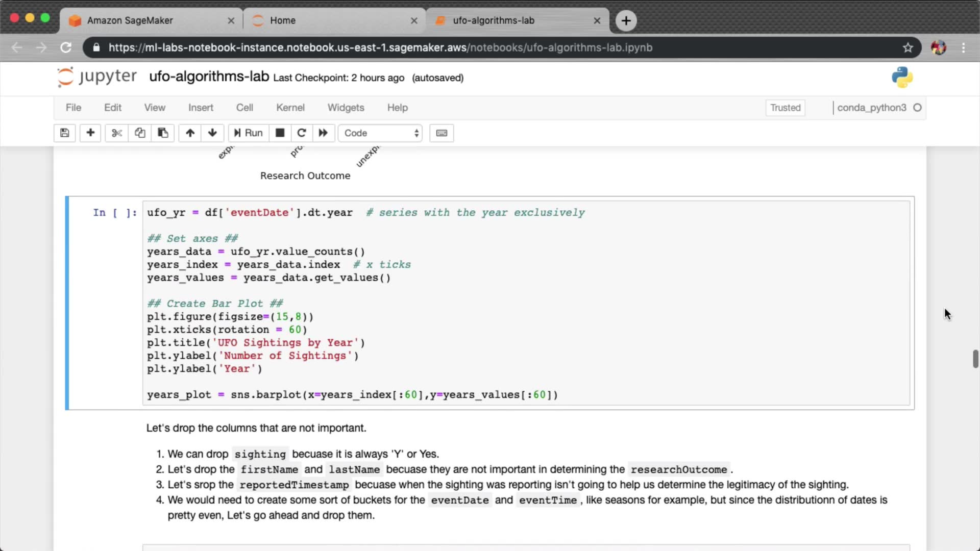Screen dimensions: 980x551
Task: Click the Trusted notebook button
Action: point(785,108)
